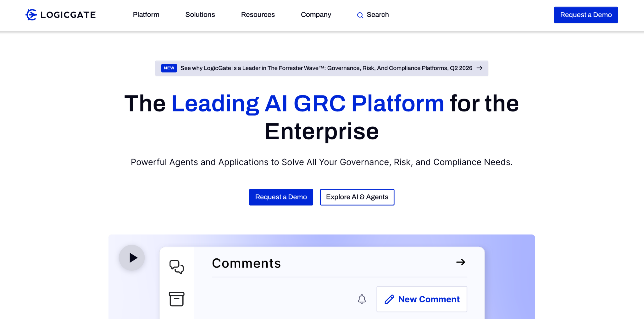Click the 'Powerful Agents and Applications' subtitle
The height and width of the screenshot is (319, 644).
click(321, 162)
